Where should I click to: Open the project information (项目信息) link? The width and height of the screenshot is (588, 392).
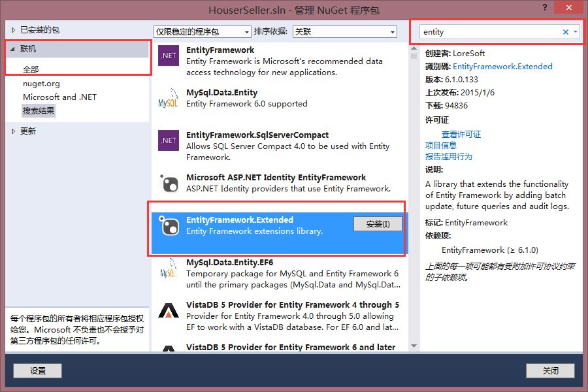[441, 145]
